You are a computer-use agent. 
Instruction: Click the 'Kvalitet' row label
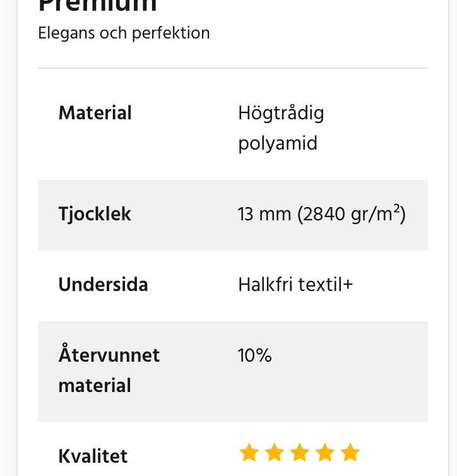[x=93, y=456]
